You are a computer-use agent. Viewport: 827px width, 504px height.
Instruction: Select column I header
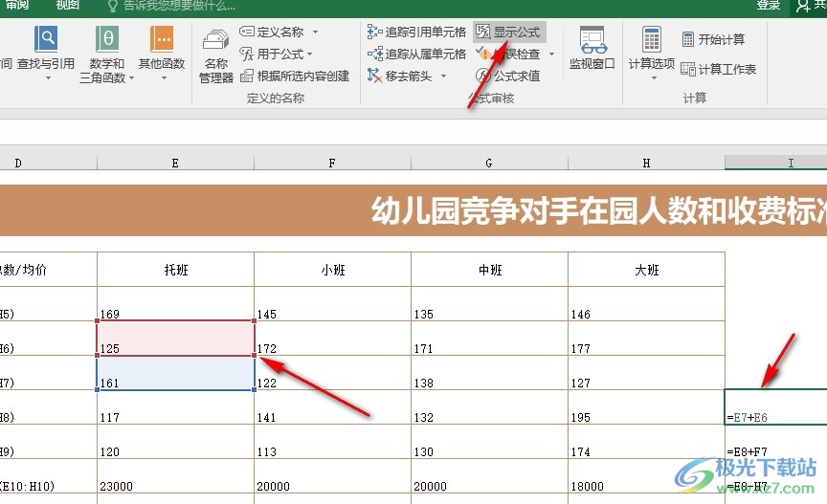[x=776, y=163]
